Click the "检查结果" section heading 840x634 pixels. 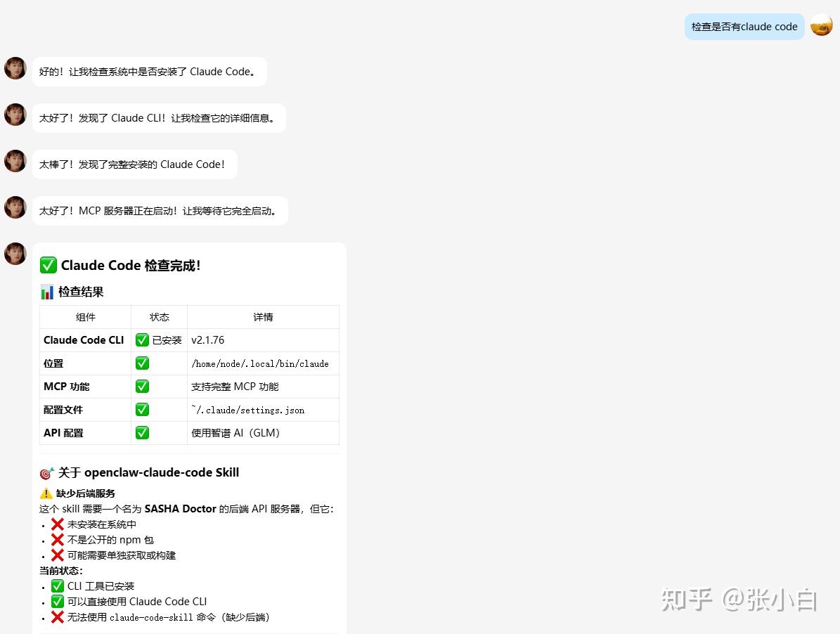coord(81,292)
